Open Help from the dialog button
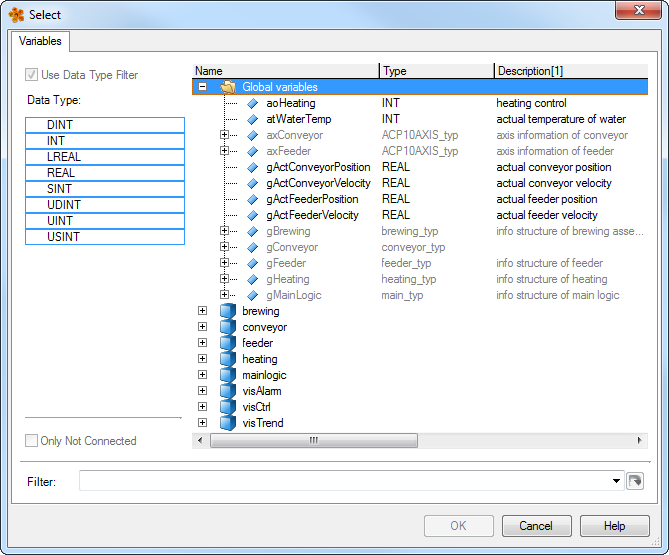This screenshot has height=555, width=669. [x=614, y=526]
